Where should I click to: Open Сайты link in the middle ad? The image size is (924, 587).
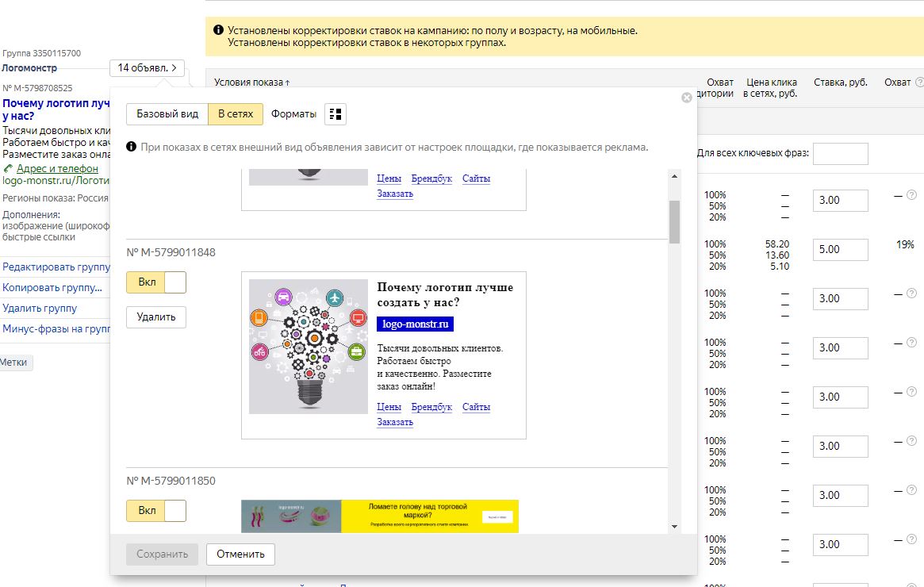point(476,407)
